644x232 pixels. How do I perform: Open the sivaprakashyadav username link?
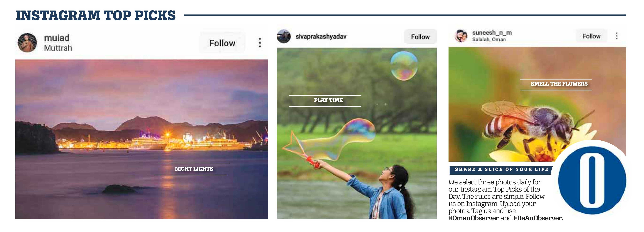click(321, 37)
